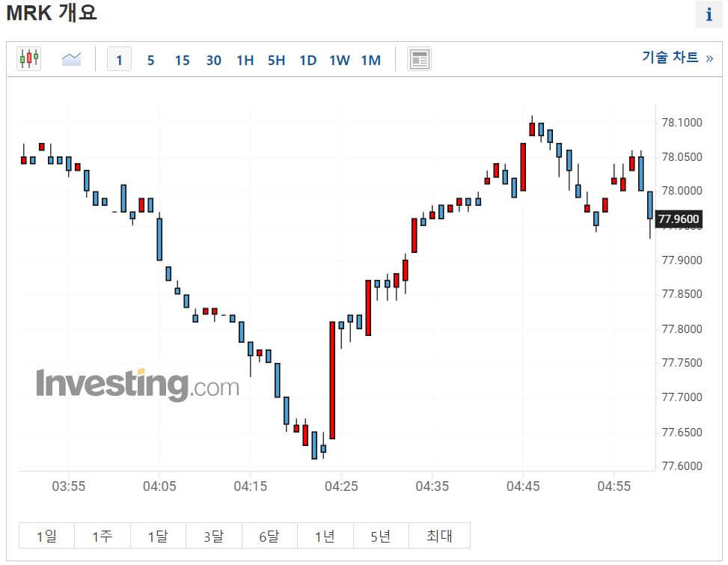Viewport: 728px width, 565px height.
Task: Click the 04:55 time axis label
Action: point(614,486)
